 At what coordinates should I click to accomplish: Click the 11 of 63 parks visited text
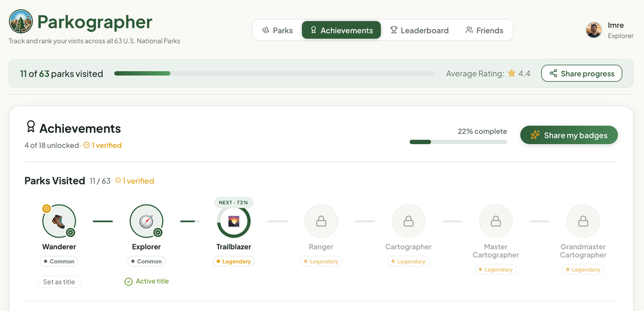tap(61, 74)
